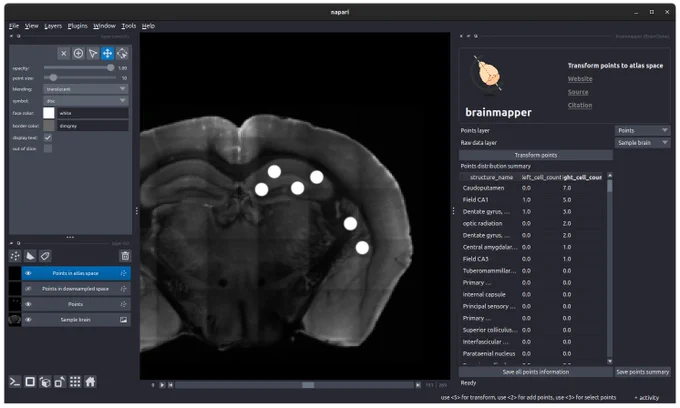Image resolution: width=680 pixels, height=408 pixels.
Task: Open the Window menu
Action: coord(105,26)
